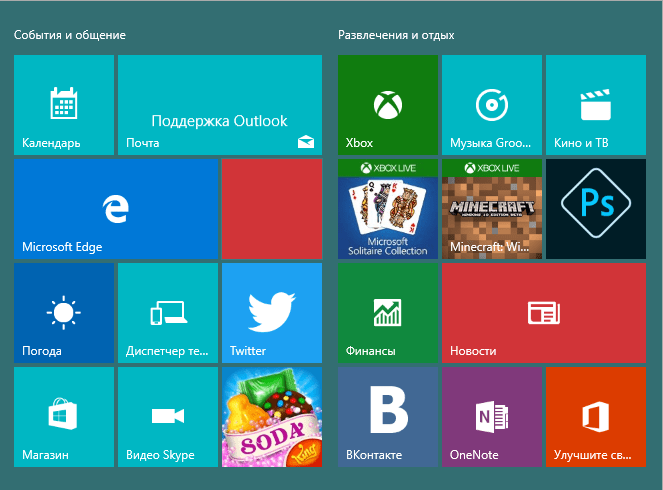
Task: Open the Магазин store tile
Action: pyautogui.click(x=64, y=417)
